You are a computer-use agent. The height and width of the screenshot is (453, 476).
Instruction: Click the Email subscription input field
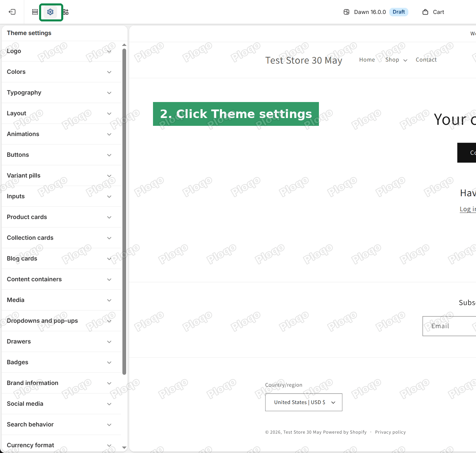[x=449, y=326]
